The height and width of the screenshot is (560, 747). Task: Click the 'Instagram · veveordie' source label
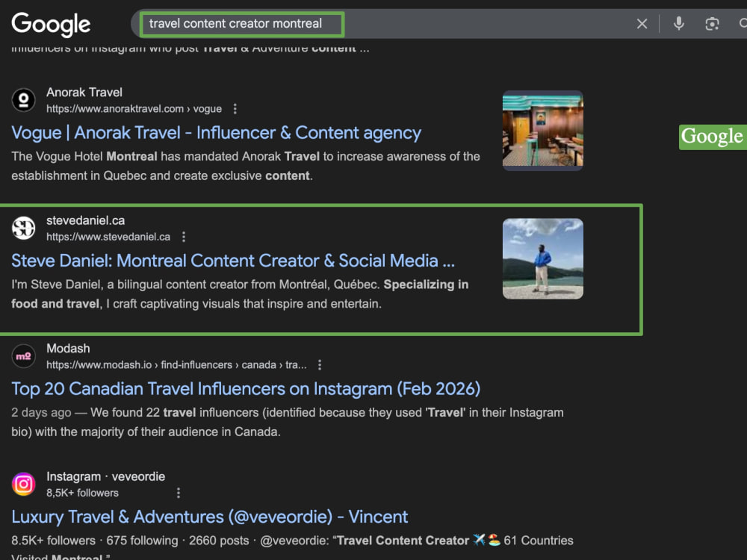point(106,476)
